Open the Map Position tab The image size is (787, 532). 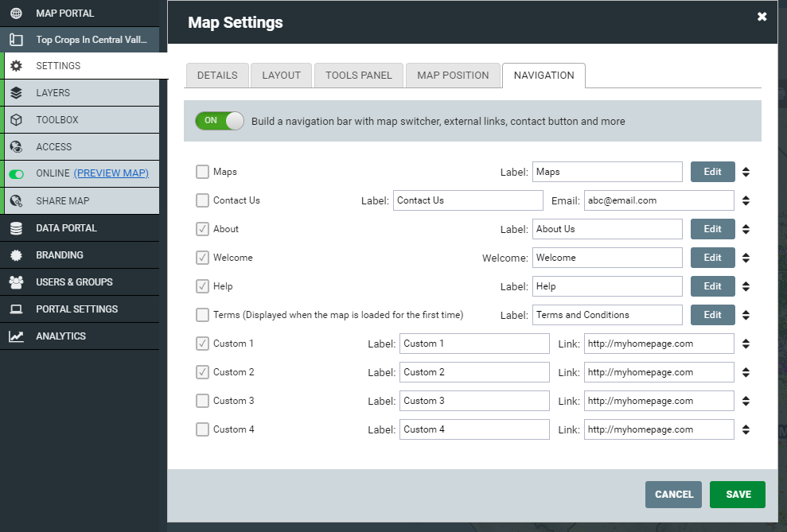453,76
